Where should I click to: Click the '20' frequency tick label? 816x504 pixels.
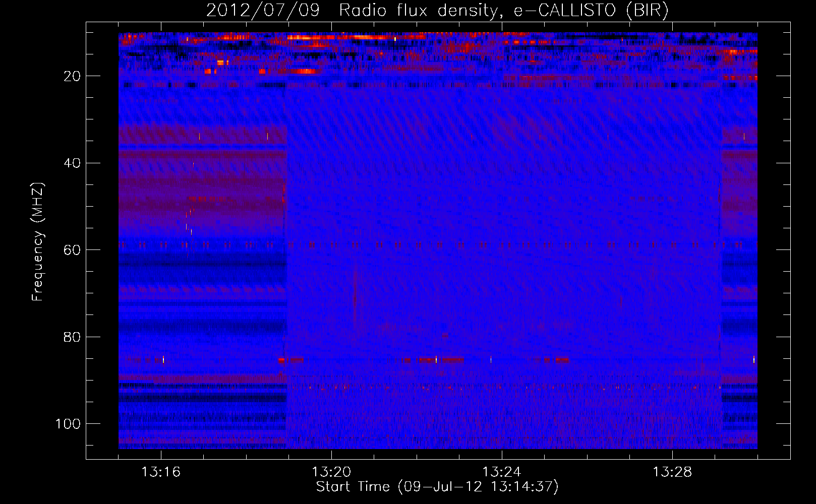(72, 76)
